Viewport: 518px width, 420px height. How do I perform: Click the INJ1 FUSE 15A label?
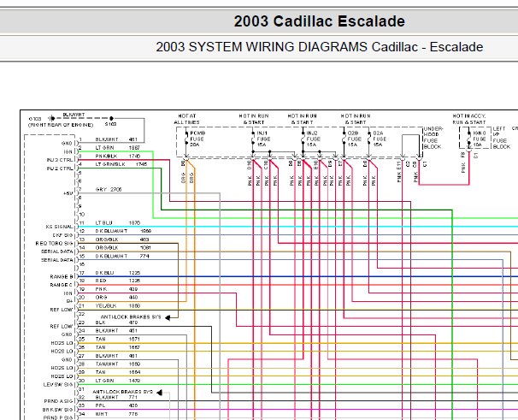pos(263,139)
